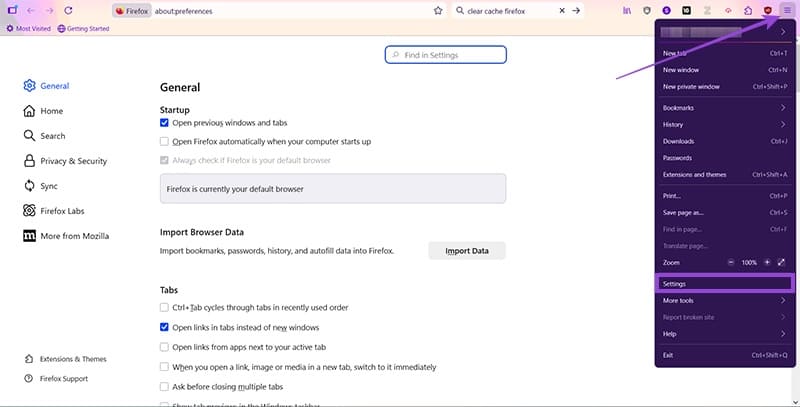Enable Open Firefox automatically on startup
Viewport: 800px width, 407px height.
[x=165, y=141]
